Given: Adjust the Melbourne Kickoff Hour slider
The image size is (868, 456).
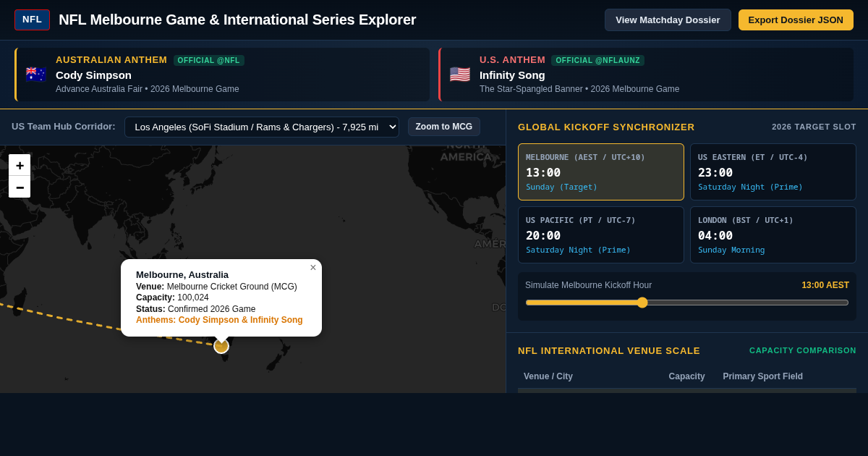Looking at the screenshot, I should 687,303.
